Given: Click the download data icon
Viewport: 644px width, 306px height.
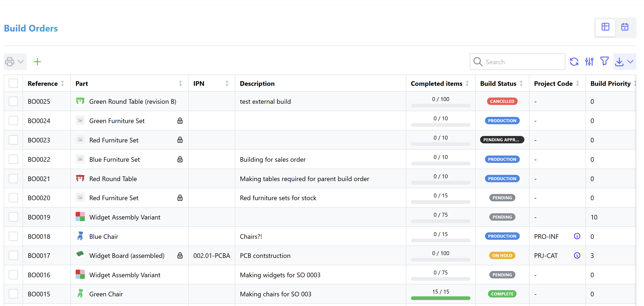Looking at the screenshot, I should pos(619,61).
